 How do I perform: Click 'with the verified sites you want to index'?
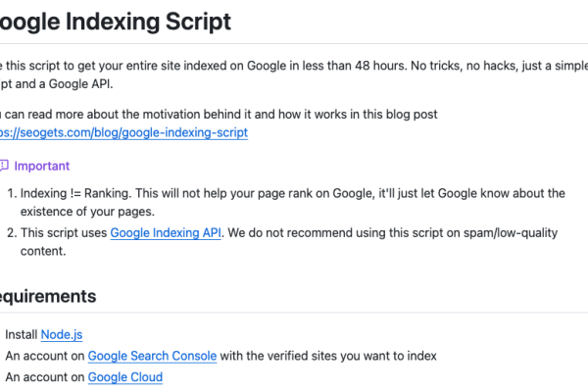pyautogui.click(x=328, y=356)
